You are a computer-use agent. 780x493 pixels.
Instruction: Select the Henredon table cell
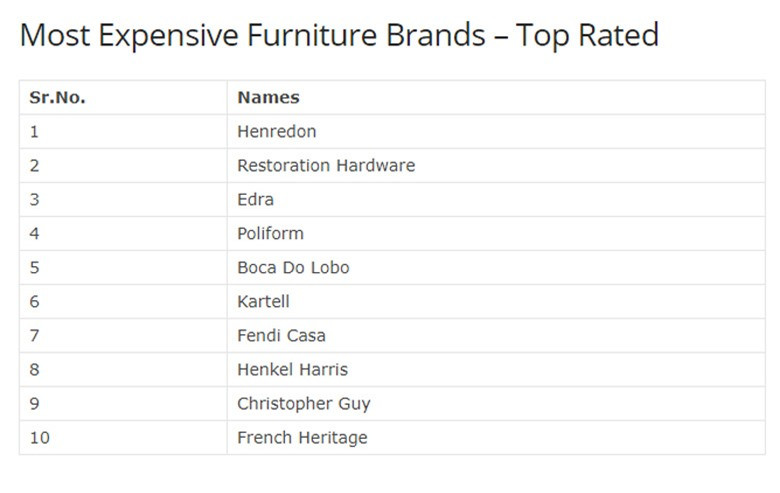coord(276,131)
